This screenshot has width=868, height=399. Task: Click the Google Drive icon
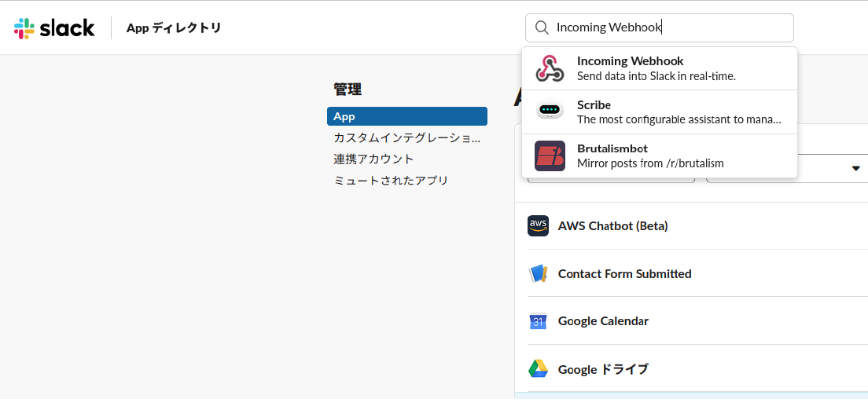(x=538, y=368)
